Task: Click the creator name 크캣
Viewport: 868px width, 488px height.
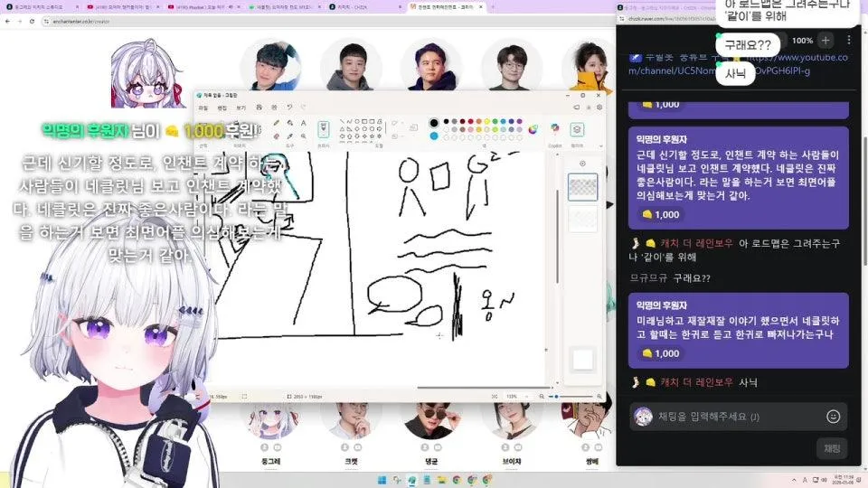Action: coord(351,461)
